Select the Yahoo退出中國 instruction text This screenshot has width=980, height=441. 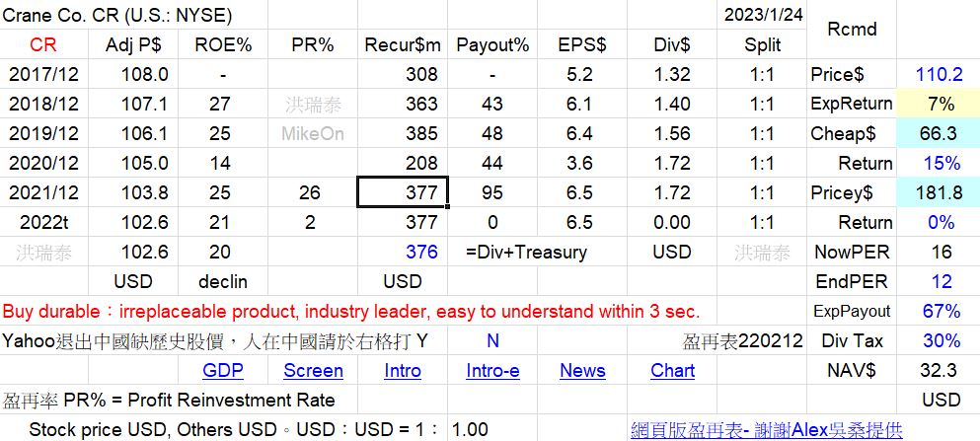[215, 340]
